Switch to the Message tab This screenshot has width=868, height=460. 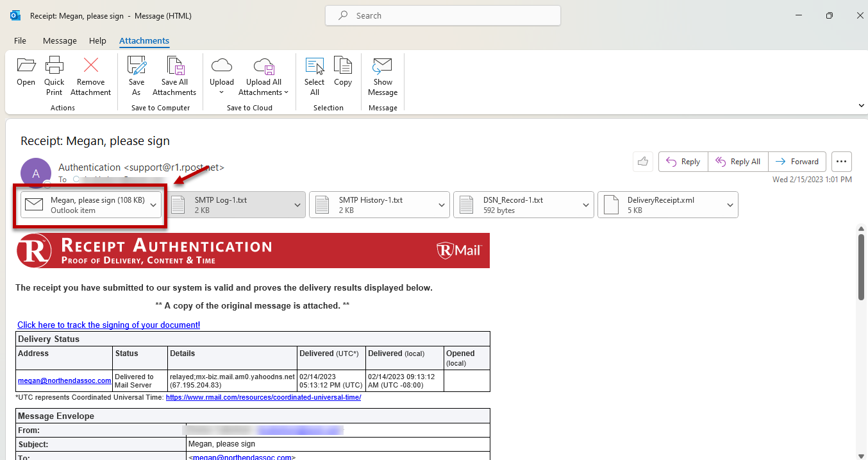point(60,40)
